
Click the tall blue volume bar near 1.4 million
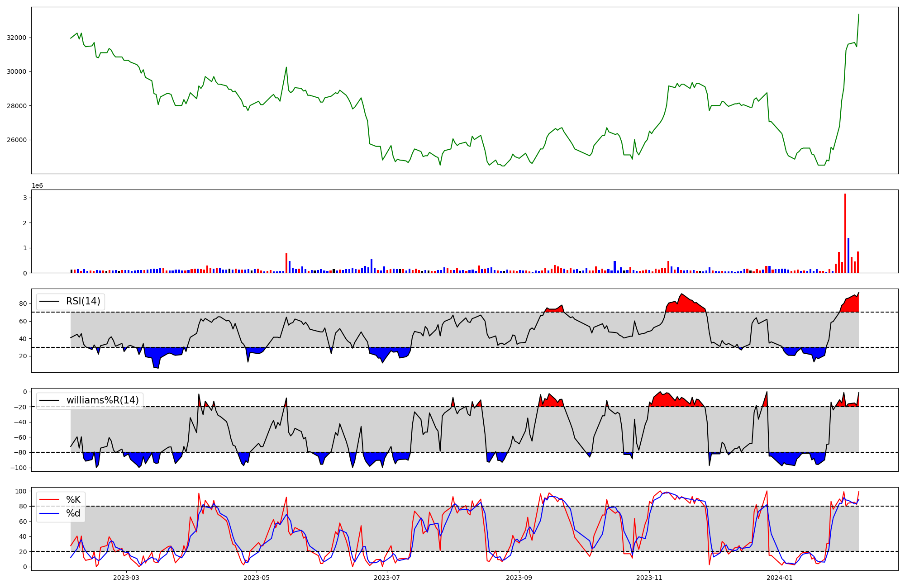(x=848, y=256)
